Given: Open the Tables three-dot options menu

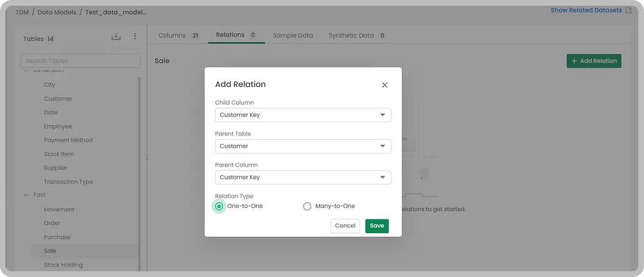Looking at the screenshot, I should (x=135, y=37).
